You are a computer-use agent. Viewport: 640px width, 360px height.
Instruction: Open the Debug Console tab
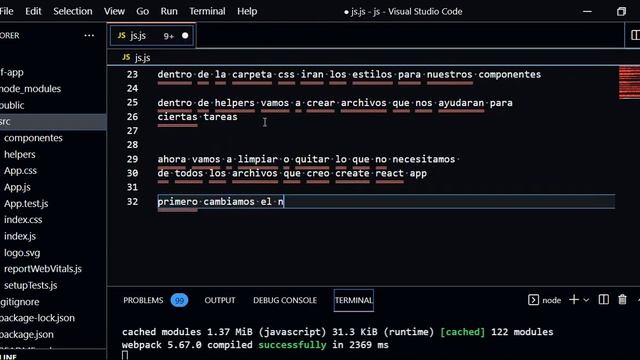point(285,300)
